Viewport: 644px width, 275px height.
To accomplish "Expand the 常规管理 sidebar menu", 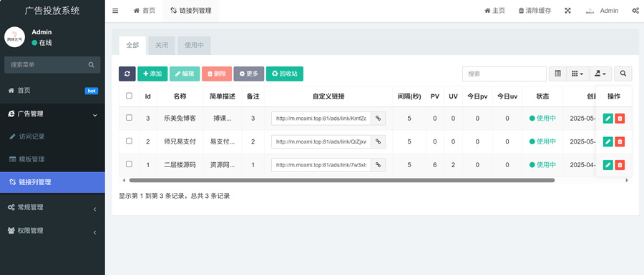I will point(52,207).
